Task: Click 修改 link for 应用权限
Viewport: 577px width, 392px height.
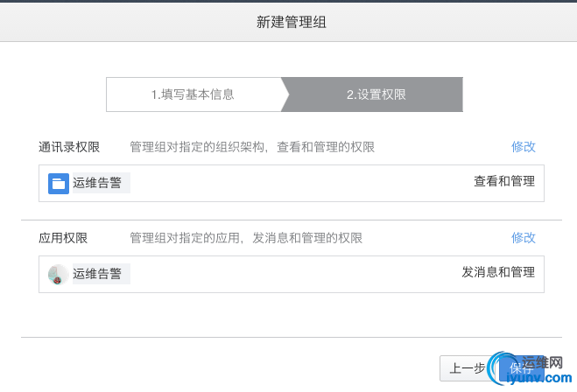Action: click(x=524, y=238)
